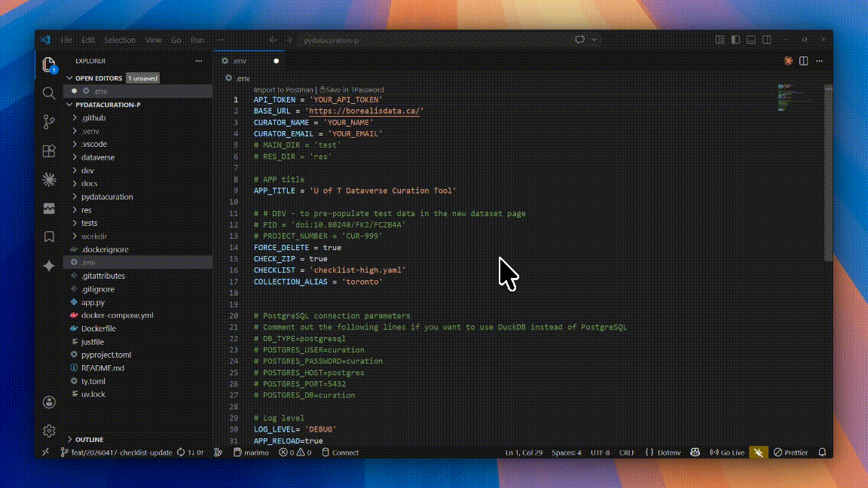This screenshot has height=488, width=868.
Task: Click Import to Postman link
Action: (x=283, y=90)
